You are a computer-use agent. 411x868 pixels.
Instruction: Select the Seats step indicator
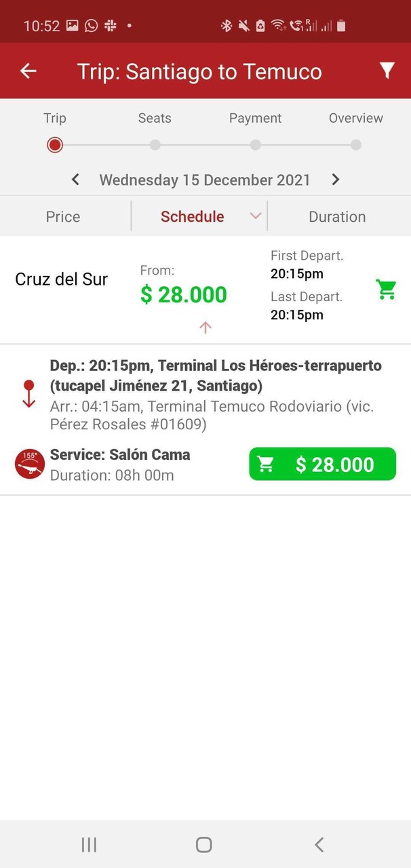(x=155, y=144)
